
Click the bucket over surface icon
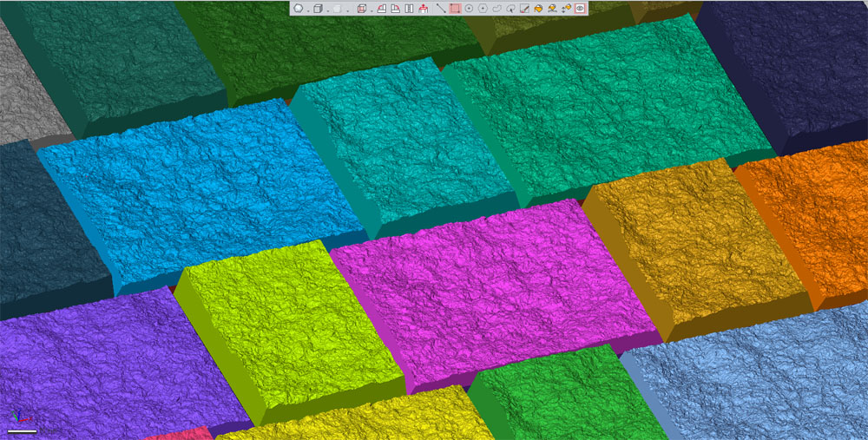coord(552,9)
